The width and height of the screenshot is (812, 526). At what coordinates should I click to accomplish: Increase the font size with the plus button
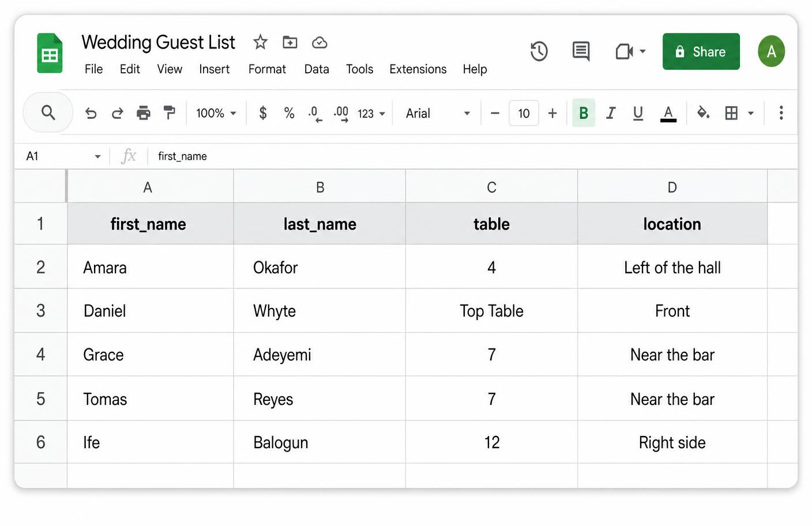click(552, 113)
